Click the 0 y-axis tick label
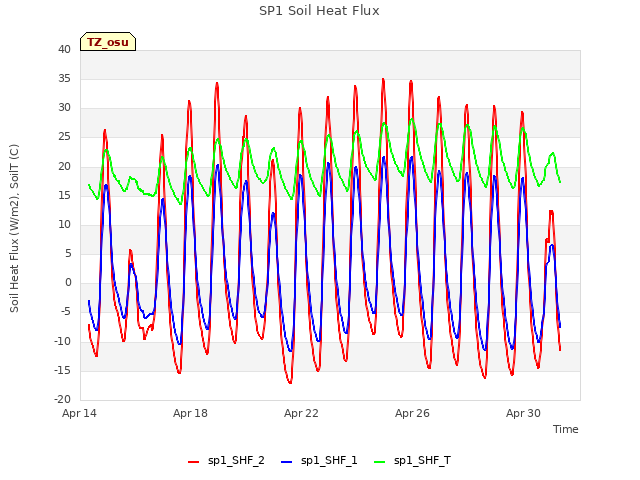The image size is (640, 480). coord(68,282)
